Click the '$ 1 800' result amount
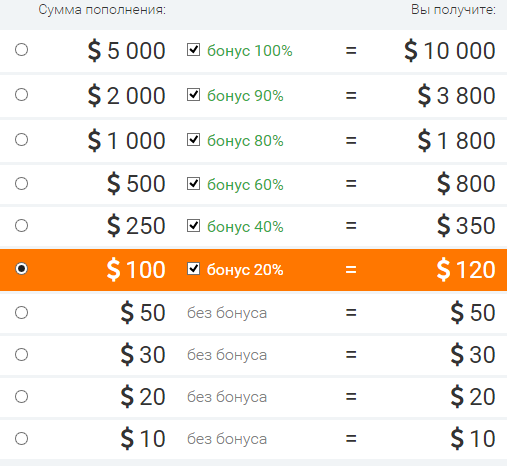This screenshot has width=507, height=466. coord(456,140)
